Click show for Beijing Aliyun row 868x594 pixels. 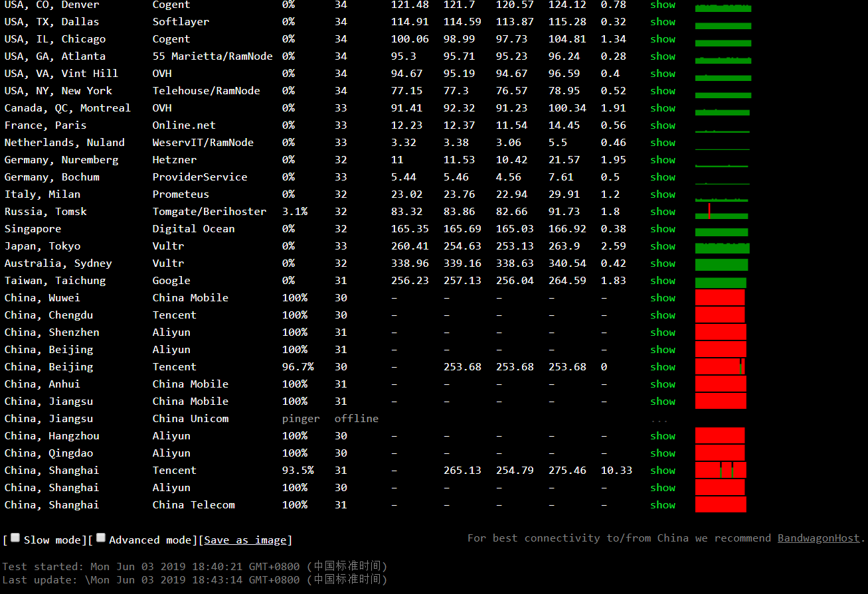[x=663, y=350]
